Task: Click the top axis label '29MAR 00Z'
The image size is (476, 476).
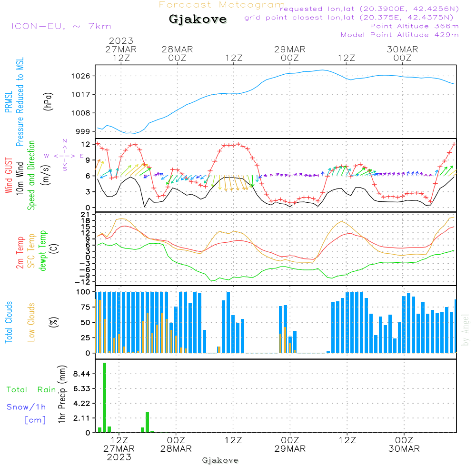Action: [290, 53]
